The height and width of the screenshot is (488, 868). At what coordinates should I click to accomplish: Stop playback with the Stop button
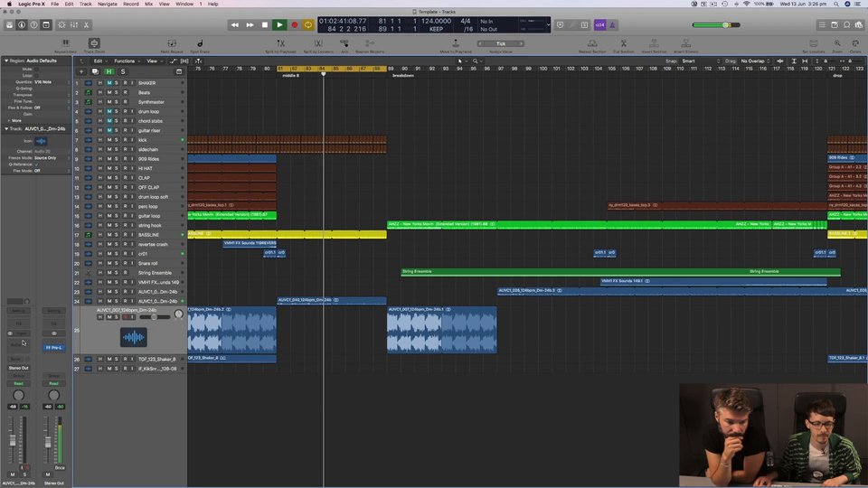coord(265,25)
